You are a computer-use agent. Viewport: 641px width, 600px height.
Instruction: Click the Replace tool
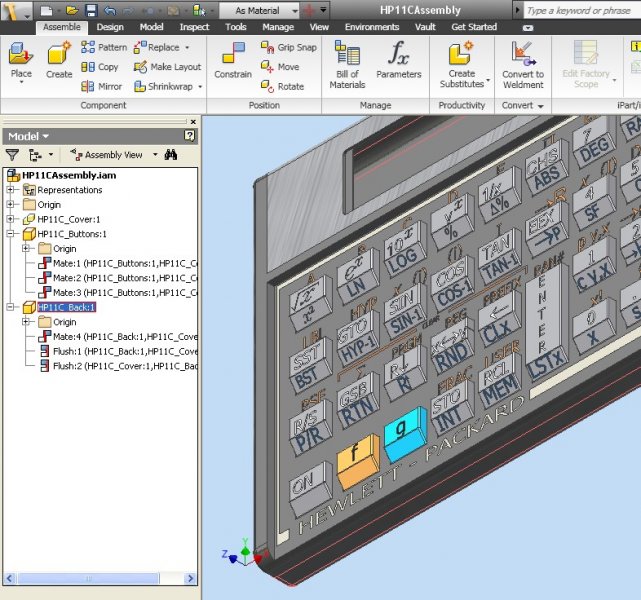(x=157, y=47)
